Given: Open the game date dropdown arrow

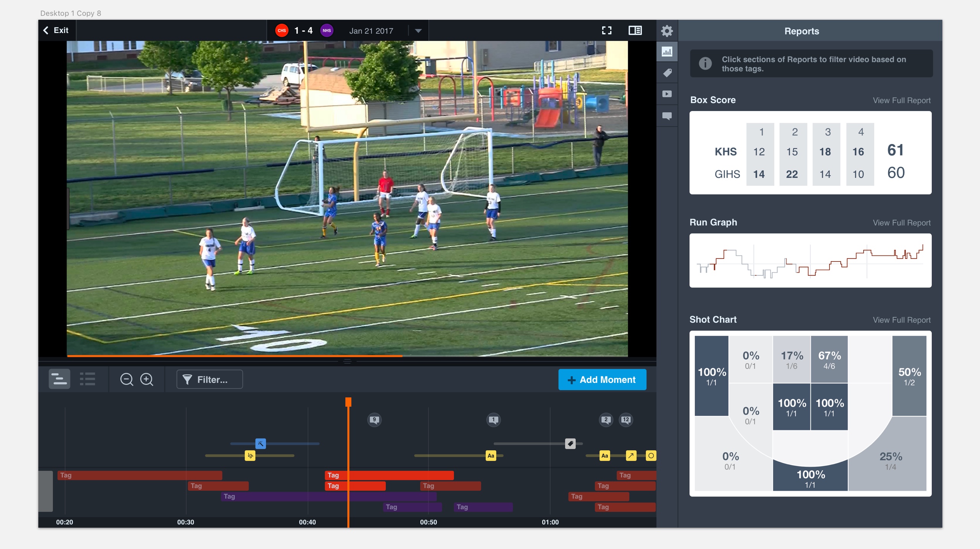Looking at the screenshot, I should [x=418, y=31].
